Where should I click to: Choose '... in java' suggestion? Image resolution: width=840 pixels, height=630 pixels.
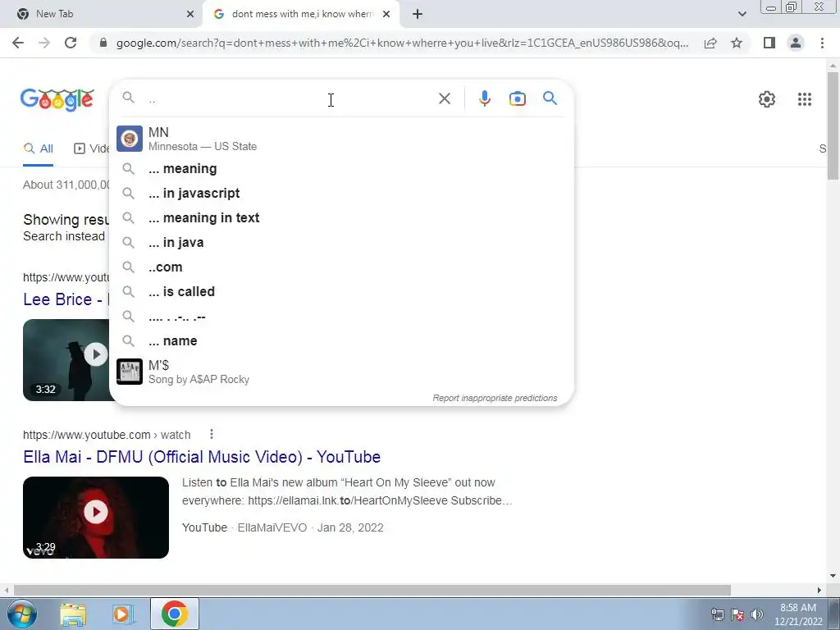pyautogui.click(x=341, y=243)
